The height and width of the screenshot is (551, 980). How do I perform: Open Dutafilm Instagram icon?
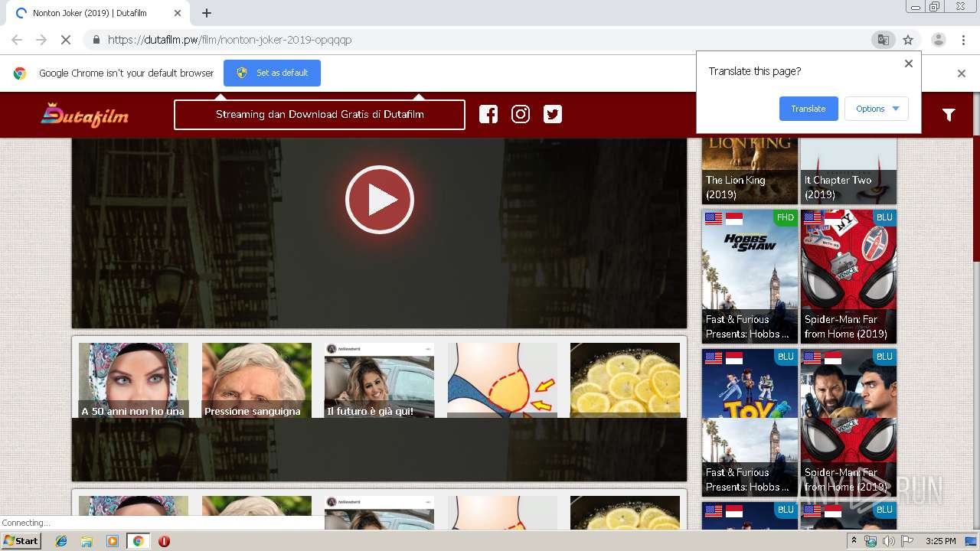pyautogui.click(x=521, y=114)
